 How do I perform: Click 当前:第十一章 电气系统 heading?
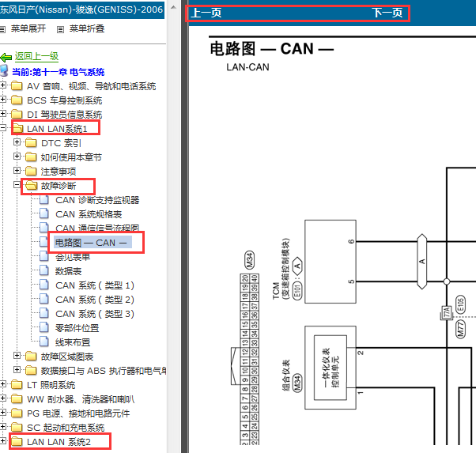point(58,72)
